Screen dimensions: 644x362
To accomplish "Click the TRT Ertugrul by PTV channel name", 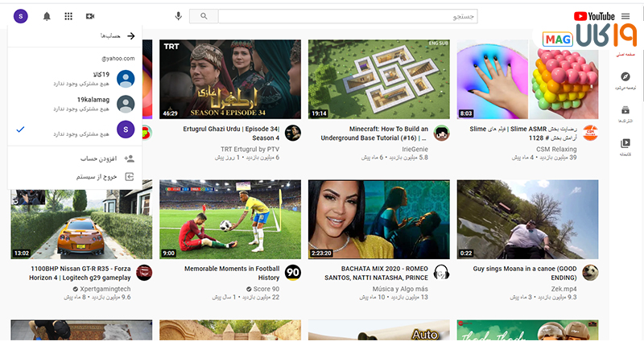I will [250, 149].
